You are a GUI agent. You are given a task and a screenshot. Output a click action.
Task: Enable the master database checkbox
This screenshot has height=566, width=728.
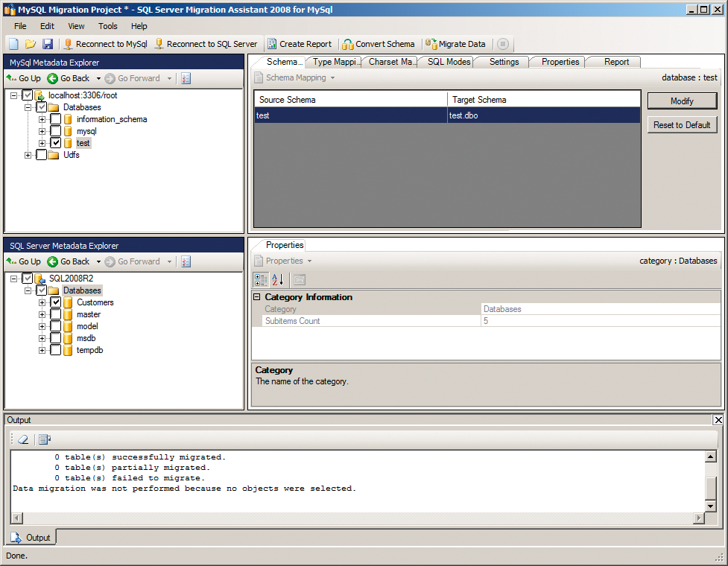[56, 314]
